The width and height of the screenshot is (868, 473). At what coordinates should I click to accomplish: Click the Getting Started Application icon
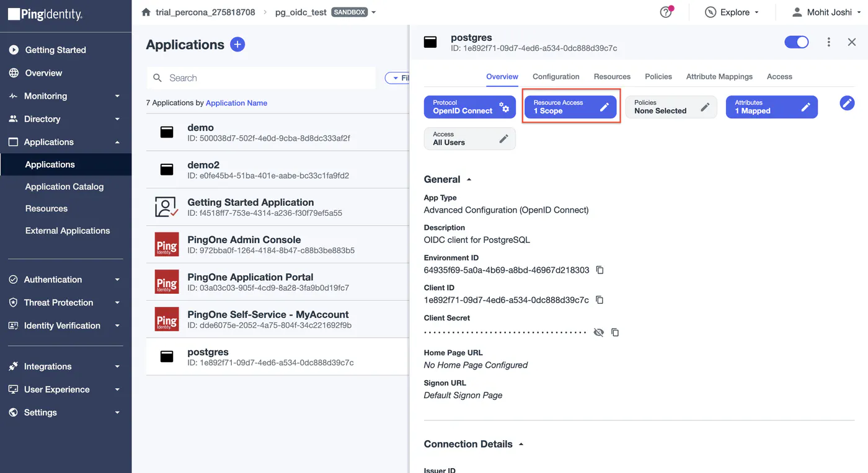click(167, 207)
